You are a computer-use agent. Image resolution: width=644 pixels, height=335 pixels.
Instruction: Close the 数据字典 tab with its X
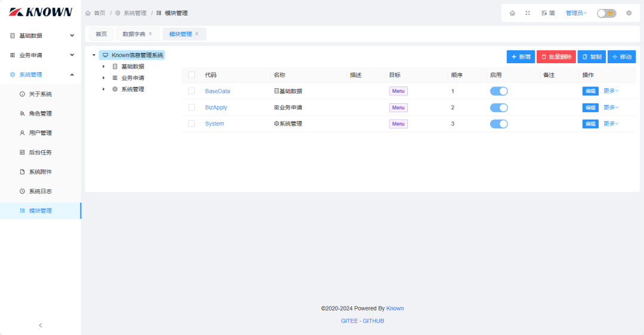[150, 34]
